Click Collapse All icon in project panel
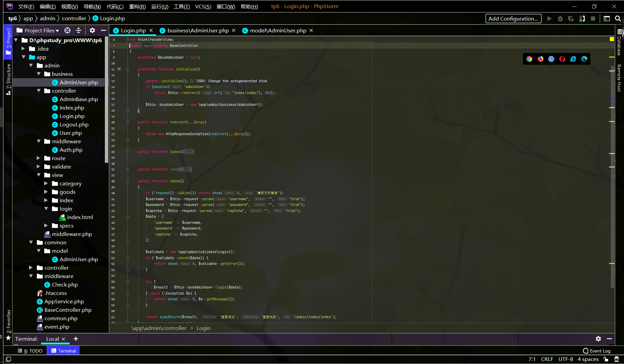Image resolution: width=624 pixels, height=364 pixels. click(79, 30)
